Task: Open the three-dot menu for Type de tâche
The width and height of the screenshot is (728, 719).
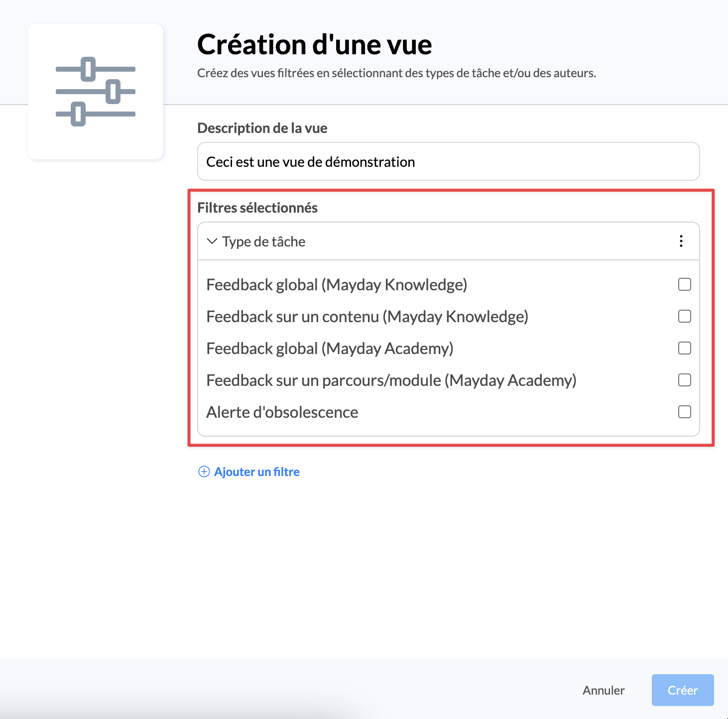Action: [x=681, y=241]
